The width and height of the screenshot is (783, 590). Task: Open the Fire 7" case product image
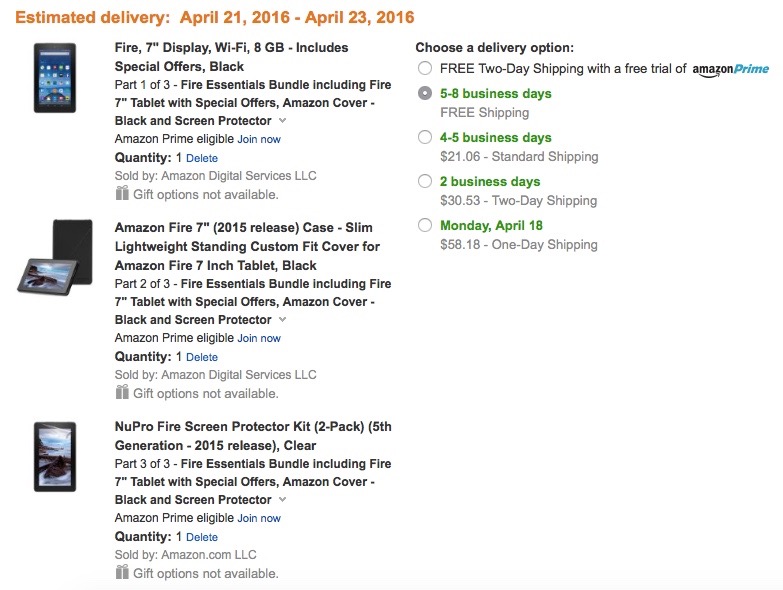pyautogui.click(x=55, y=257)
